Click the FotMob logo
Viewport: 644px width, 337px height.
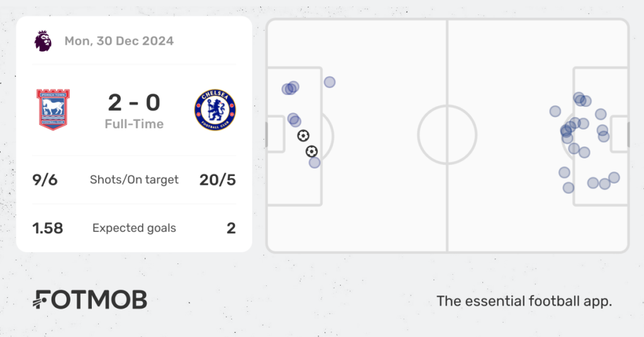(x=90, y=299)
